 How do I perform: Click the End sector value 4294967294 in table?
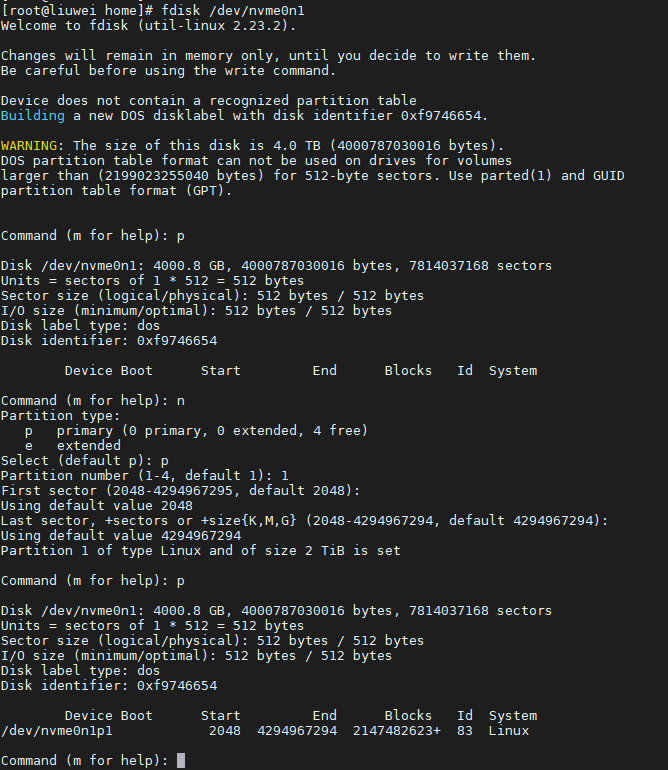tap(297, 731)
